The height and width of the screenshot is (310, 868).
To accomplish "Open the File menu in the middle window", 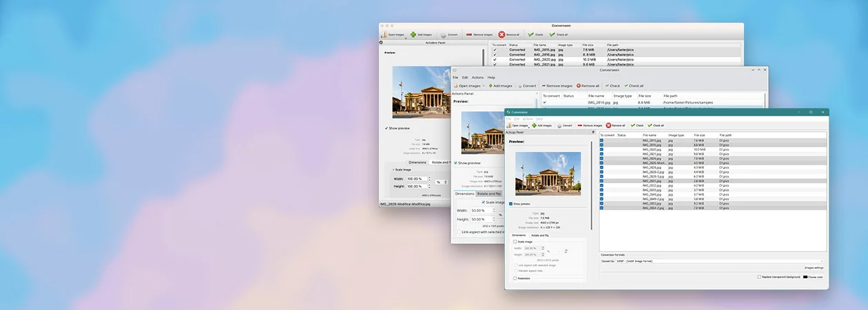I will coord(455,77).
